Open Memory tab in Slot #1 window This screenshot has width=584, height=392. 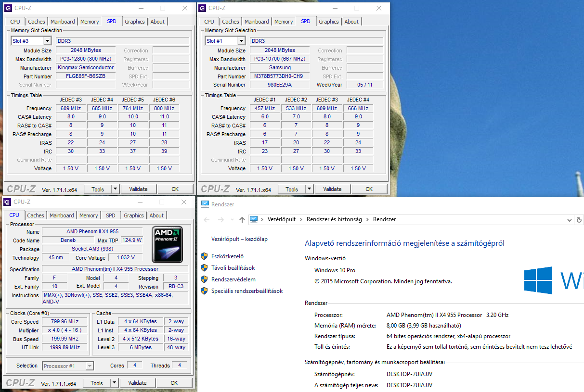tap(284, 22)
